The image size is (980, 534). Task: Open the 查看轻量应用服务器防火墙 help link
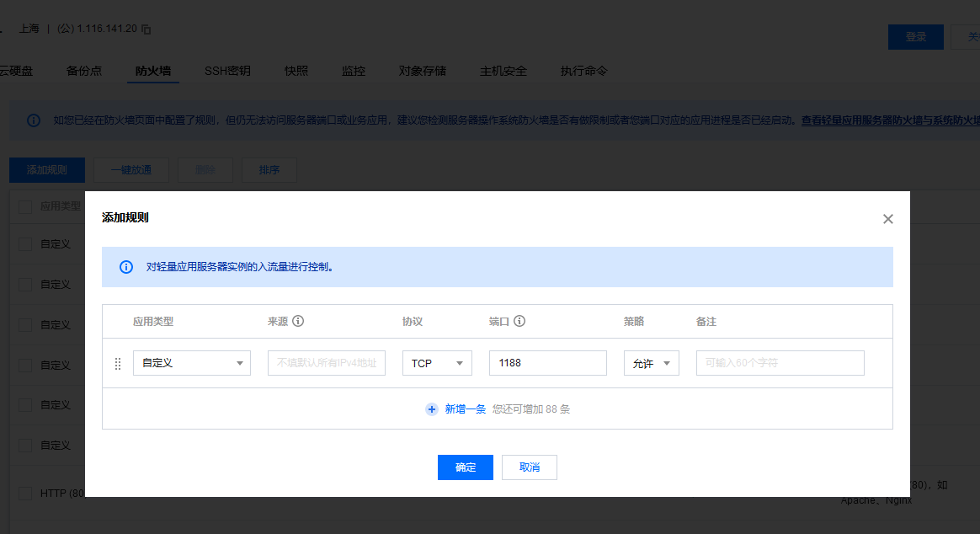pyautogui.click(x=890, y=120)
